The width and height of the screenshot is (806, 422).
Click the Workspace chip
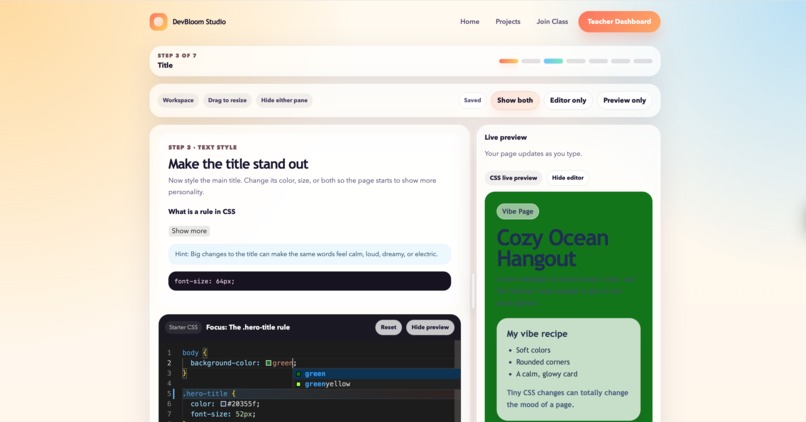click(x=178, y=100)
